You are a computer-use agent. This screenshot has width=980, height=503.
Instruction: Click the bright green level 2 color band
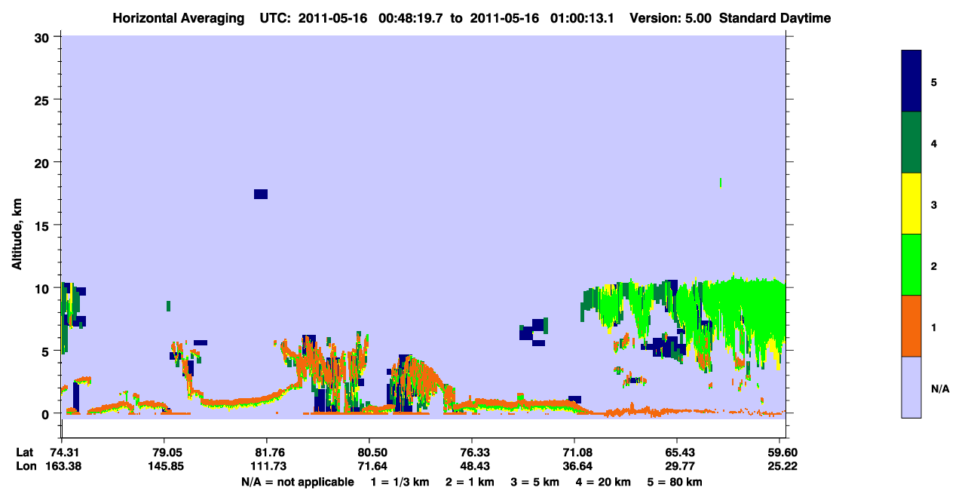coord(911,265)
